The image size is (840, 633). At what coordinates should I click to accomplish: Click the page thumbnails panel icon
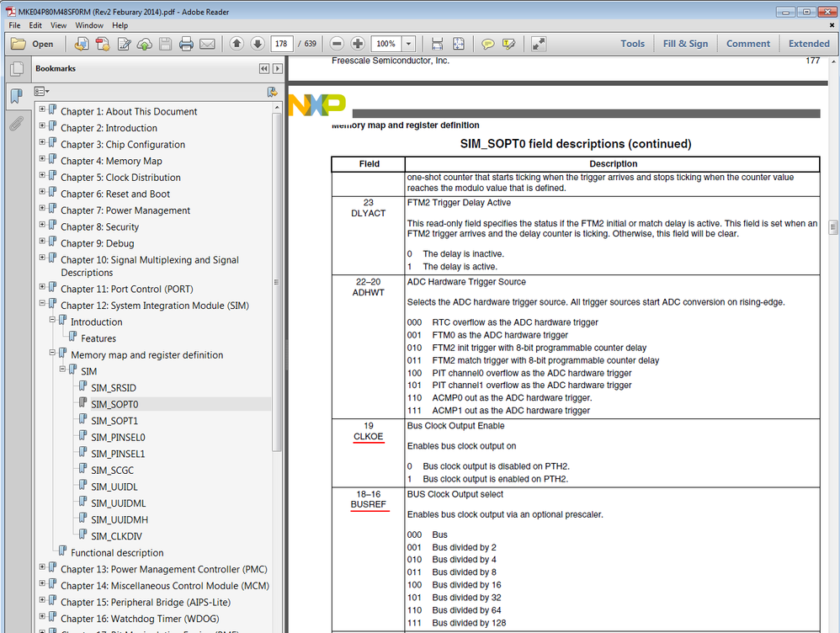(x=17, y=69)
